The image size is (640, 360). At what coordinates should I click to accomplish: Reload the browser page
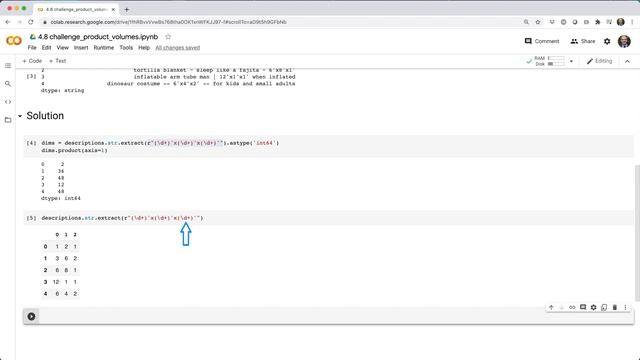tap(31, 22)
